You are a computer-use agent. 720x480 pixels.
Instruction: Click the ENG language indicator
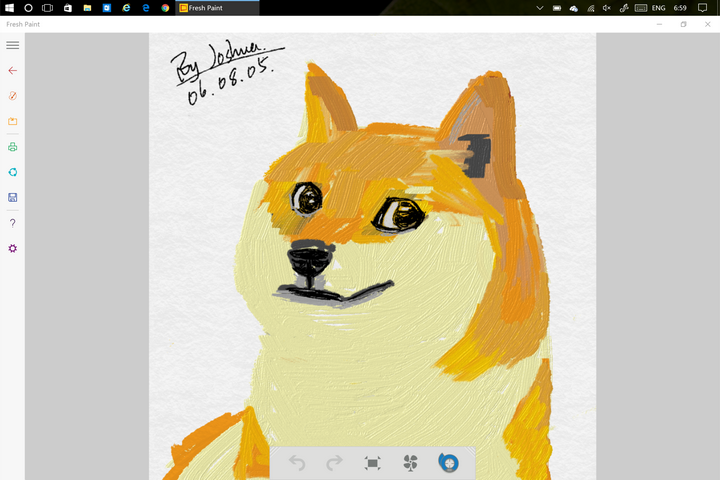(x=658, y=8)
